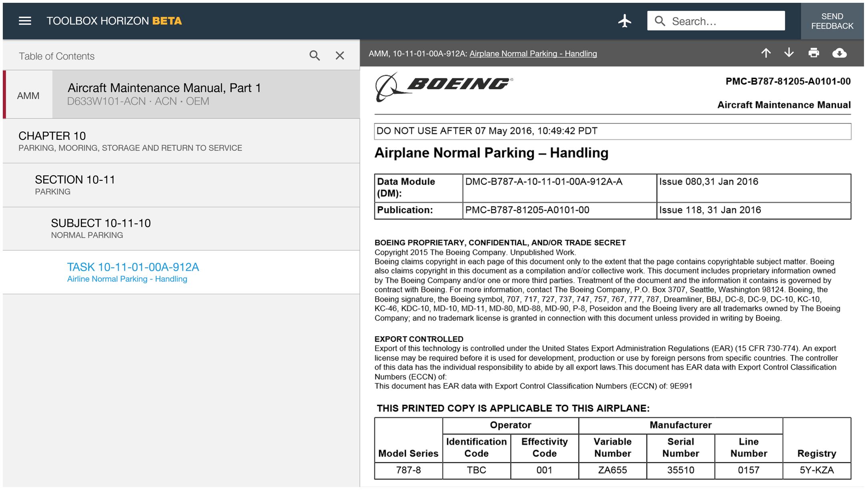The image size is (868, 491).
Task: Click the Send Feedback button
Action: pyautogui.click(x=832, y=21)
